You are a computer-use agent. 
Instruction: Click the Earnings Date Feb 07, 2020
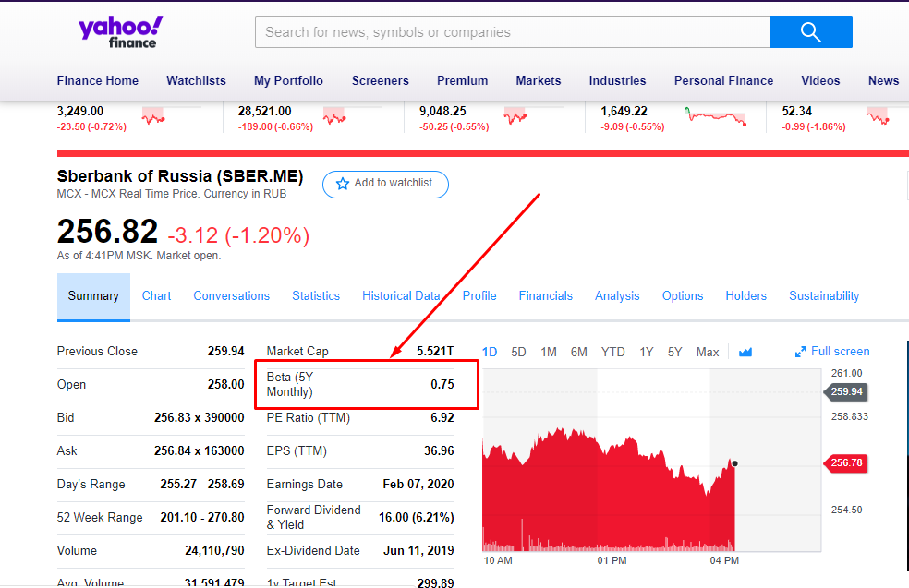click(x=418, y=485)
